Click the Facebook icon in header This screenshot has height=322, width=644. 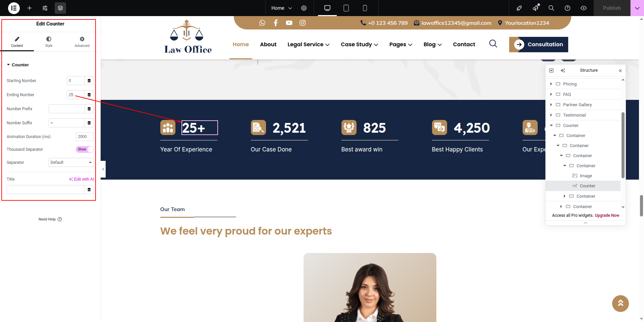(x=276, y=23)
